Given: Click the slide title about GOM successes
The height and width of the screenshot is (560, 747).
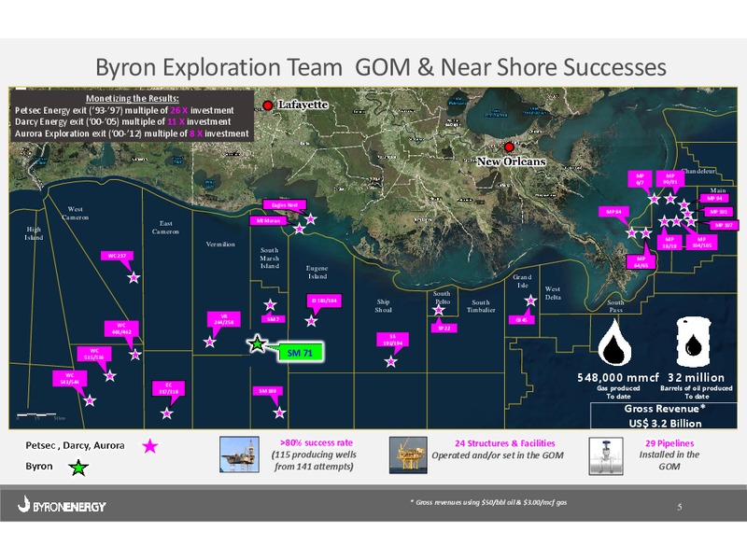Looking at the screenshot, I should (x=381, y=67).
